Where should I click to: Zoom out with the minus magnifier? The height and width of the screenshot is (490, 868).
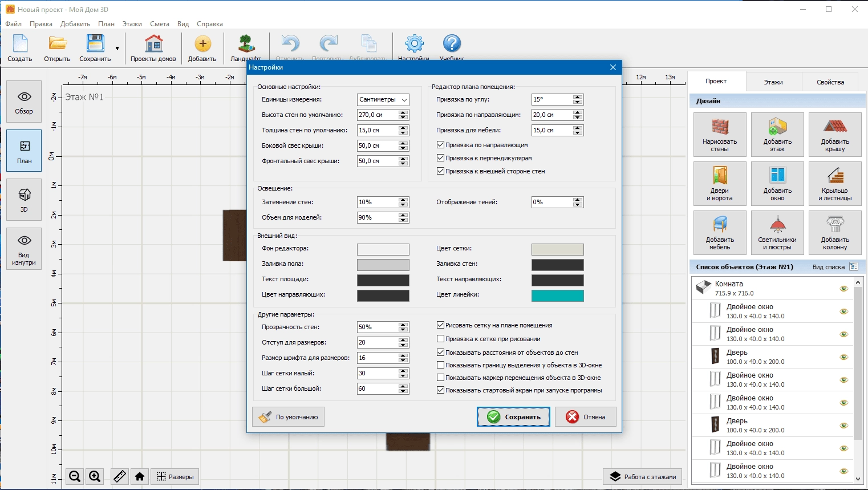pyautogui.click(x=75, y=476)
